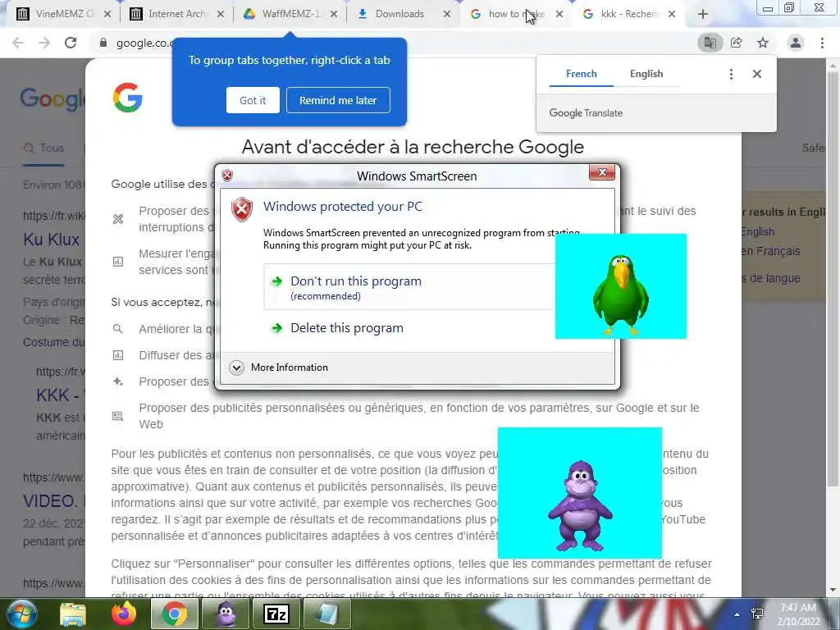Click 'en Français' language link
Image resolution: width=840 pixels, height=630 pixels.
click(770, 251)
